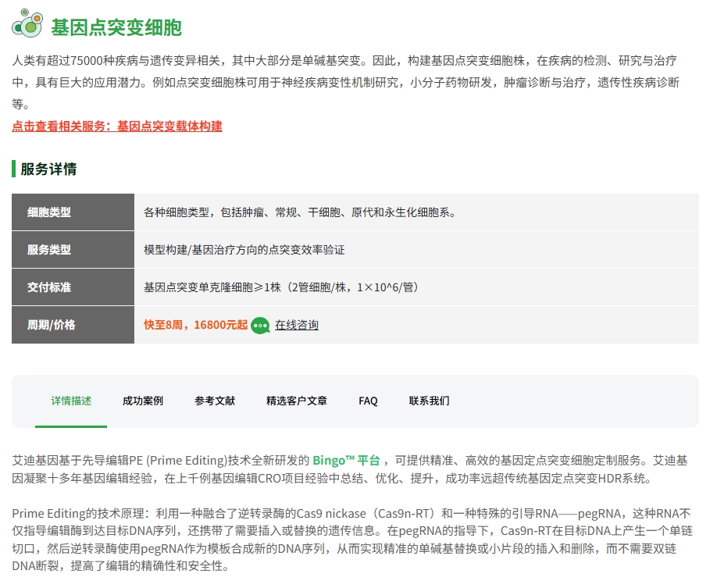Select the 联系我们 tab
This screenshot has width=717, height=588.
click(429, 401)
